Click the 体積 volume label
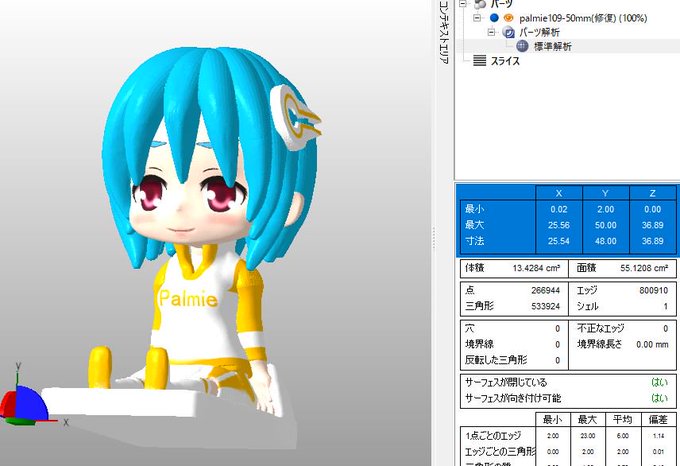 (x=475, y=268)
